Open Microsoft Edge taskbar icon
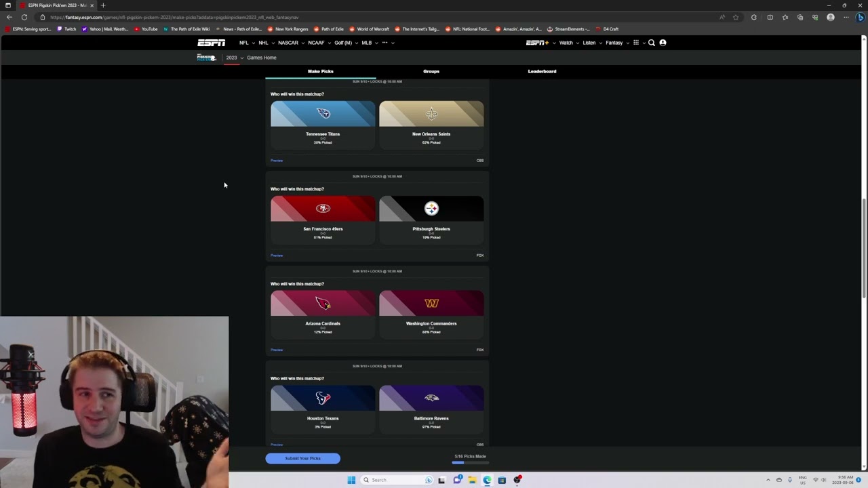This screenshot has width=868, height=488. pyautogui.click(x=487, y=480)
